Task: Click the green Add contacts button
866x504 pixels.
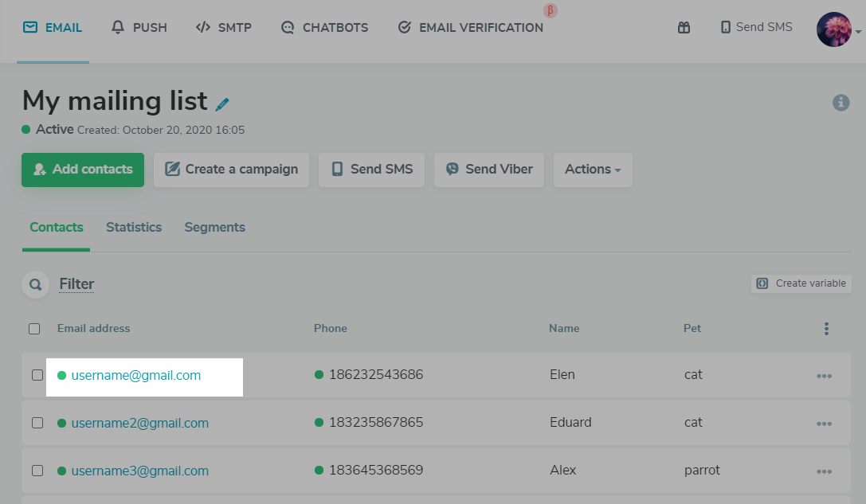Action: point(83,170)
